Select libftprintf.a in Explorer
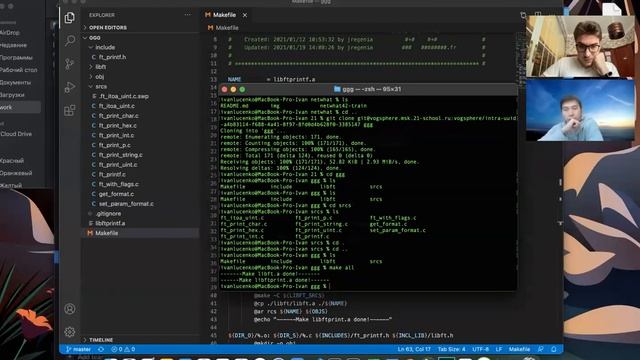640x360 pixels. click(110, 223)
